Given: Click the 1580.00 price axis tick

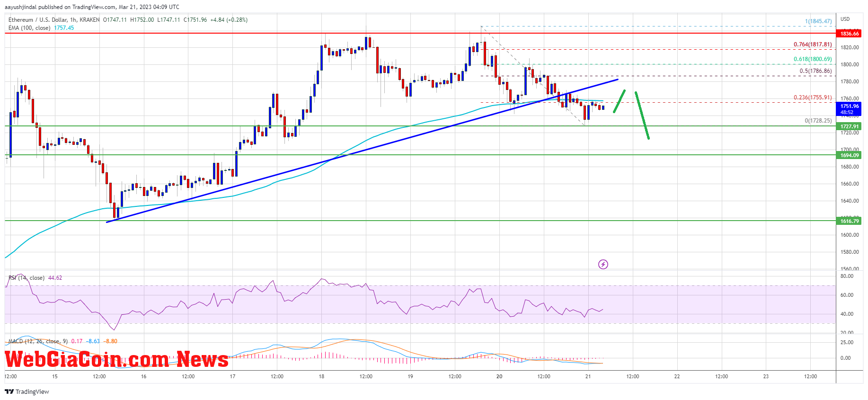Looking at the screenshot, I should pyautogui.click(x=850, y=252).
